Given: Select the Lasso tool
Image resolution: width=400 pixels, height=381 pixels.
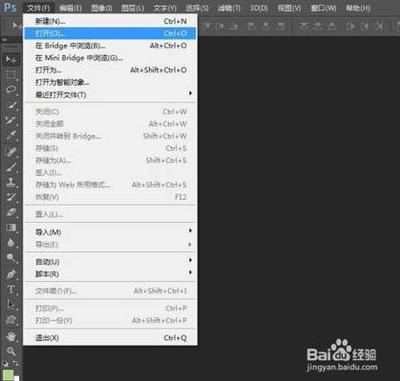Looking at the screenshot, I should tap(11, 89).
